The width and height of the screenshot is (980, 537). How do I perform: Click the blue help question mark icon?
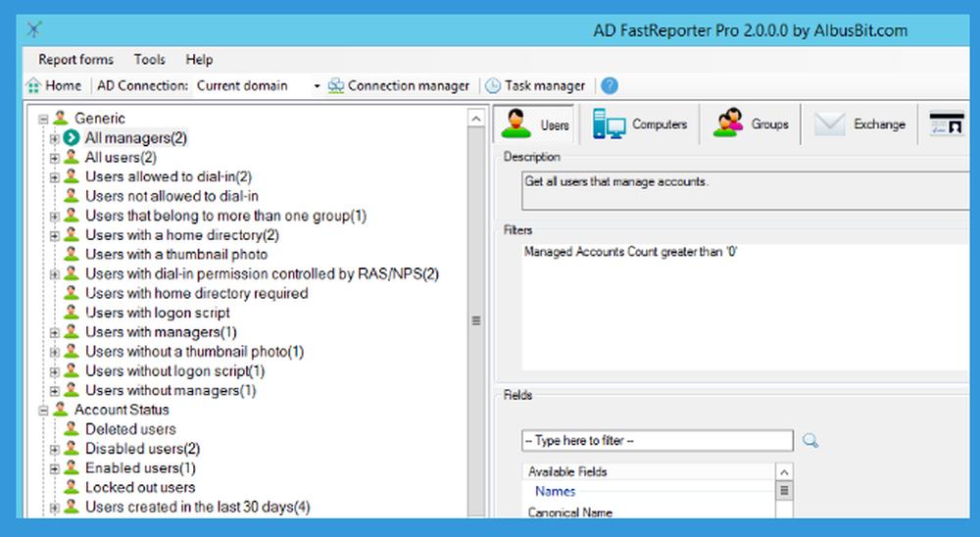(x=610, y=85)
